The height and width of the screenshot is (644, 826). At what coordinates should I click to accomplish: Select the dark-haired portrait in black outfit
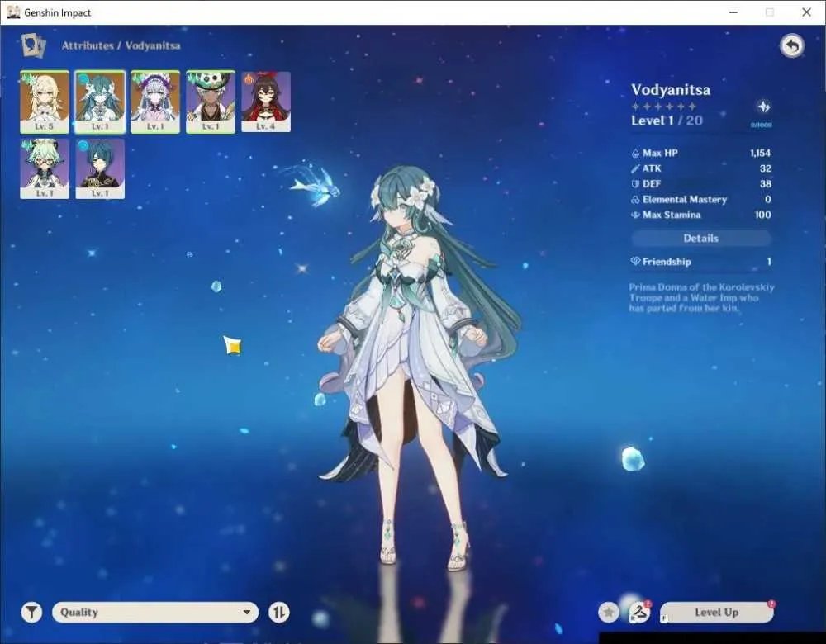[100, 168]
